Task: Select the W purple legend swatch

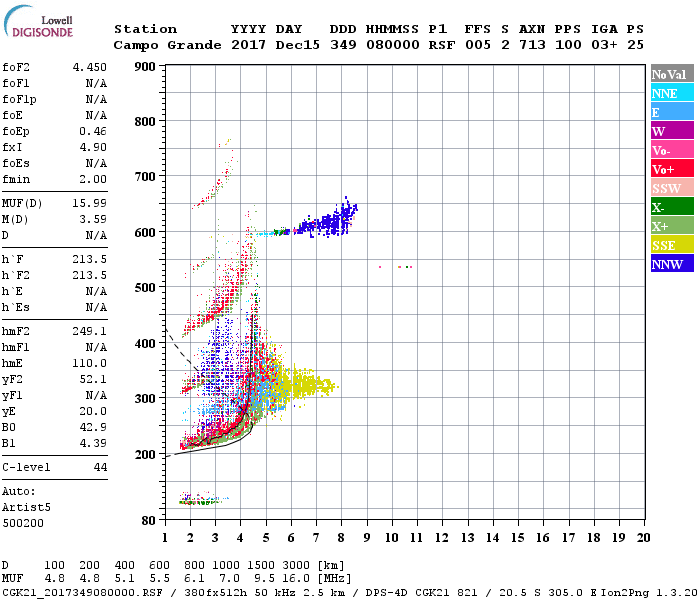Action: tap(672, 131)
